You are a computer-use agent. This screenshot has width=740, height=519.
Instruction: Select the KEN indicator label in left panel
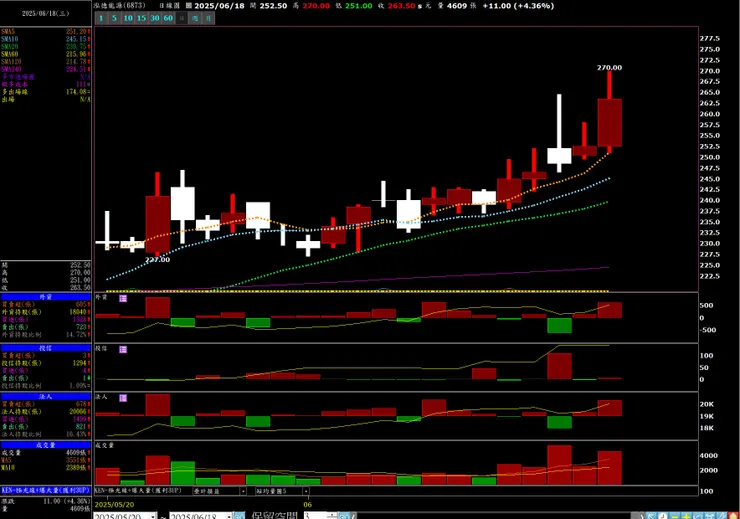(x=46, y=491)
